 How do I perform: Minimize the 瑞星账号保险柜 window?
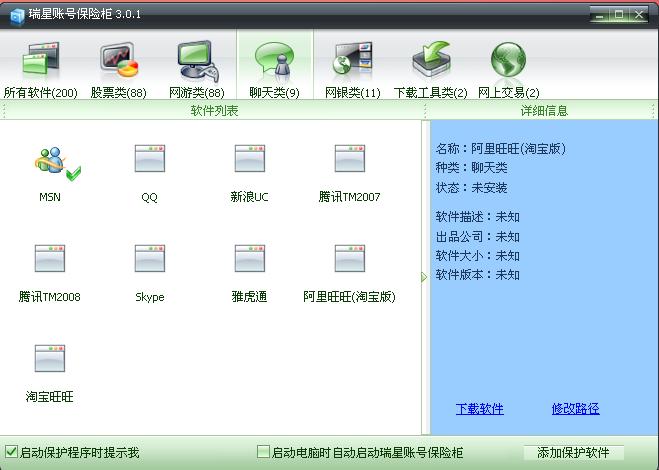pyautogui.click(x=600, y=15)
